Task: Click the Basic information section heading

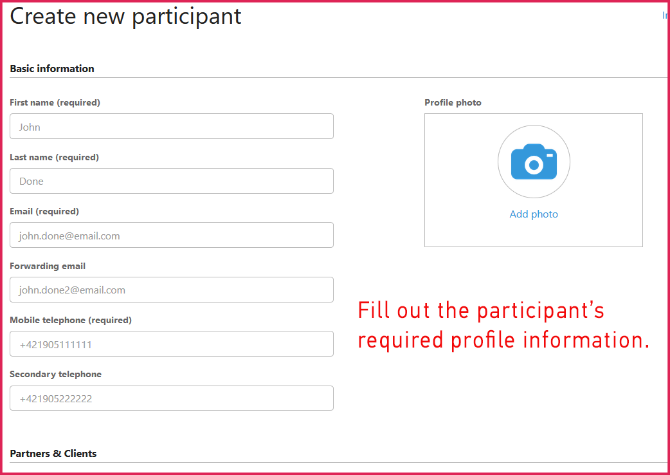Action: tap(52, 69)
